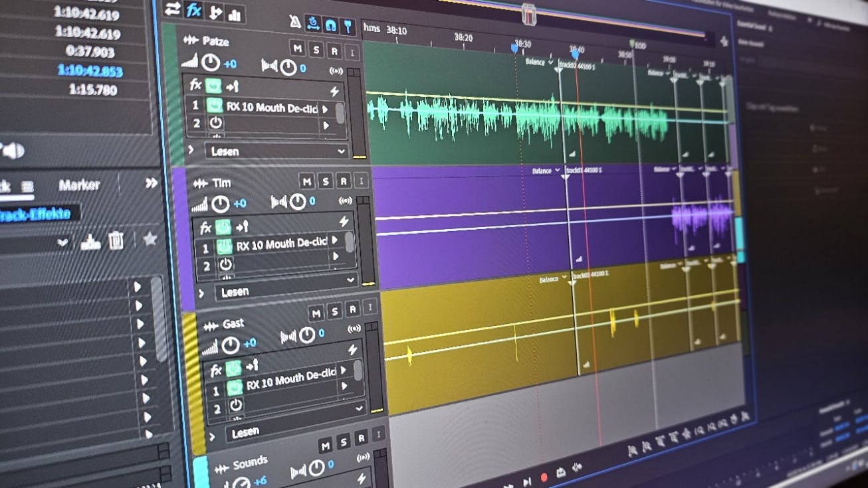Open Patze effect slot 1 arrow menu
Screen dimensions: 868x488
pos(326,108)
